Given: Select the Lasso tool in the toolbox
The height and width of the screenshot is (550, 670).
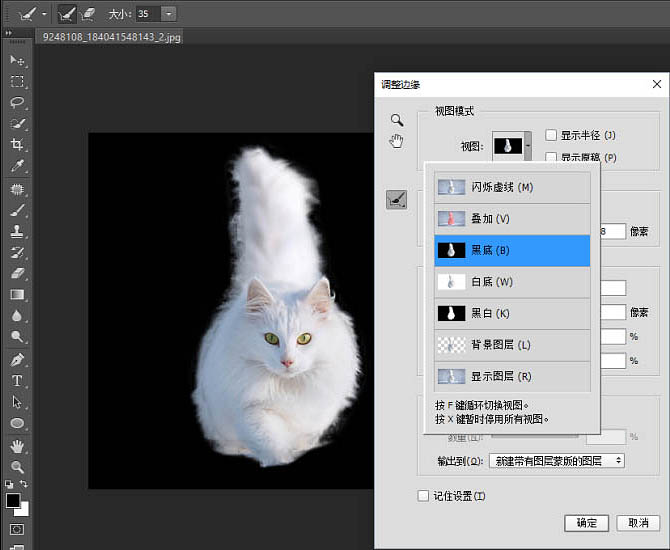Looking at the screenshot, I should [x=17, y=103].
